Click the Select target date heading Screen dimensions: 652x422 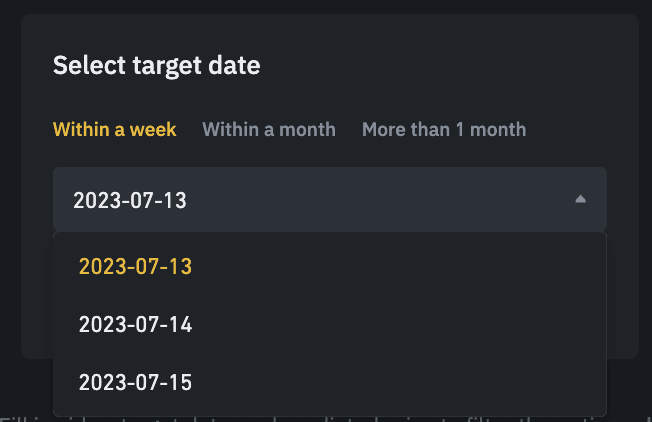tap(156, 66)
